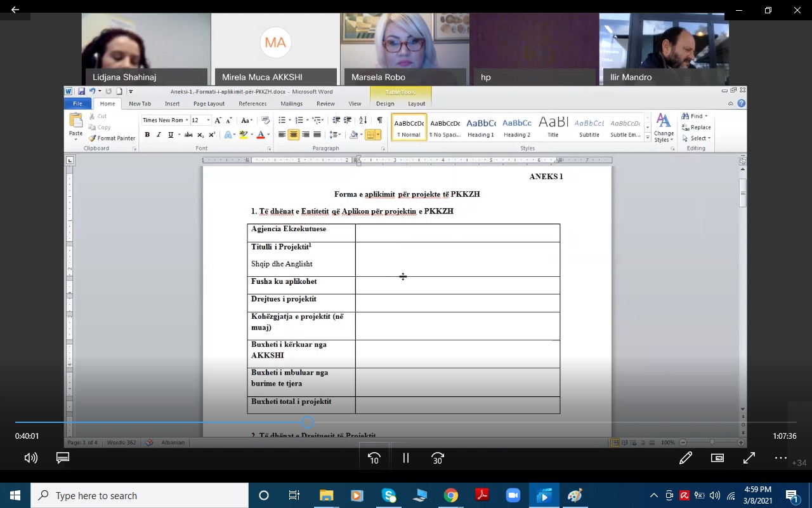Toggle Strikethrough in Word's Font group
The height and width of the screenshot is (508, 812).
[188, 135]
